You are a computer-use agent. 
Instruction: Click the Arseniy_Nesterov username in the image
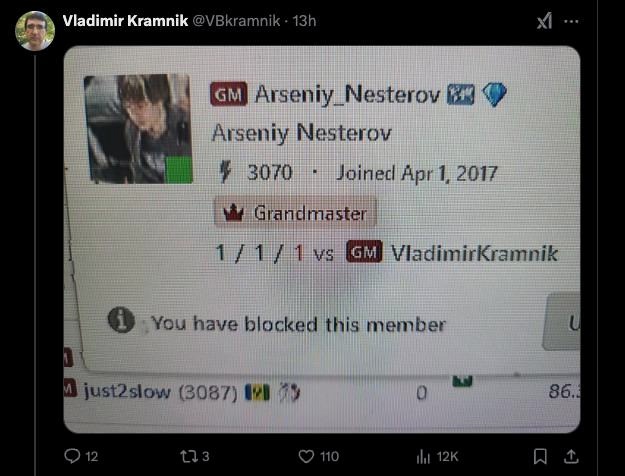347,95
